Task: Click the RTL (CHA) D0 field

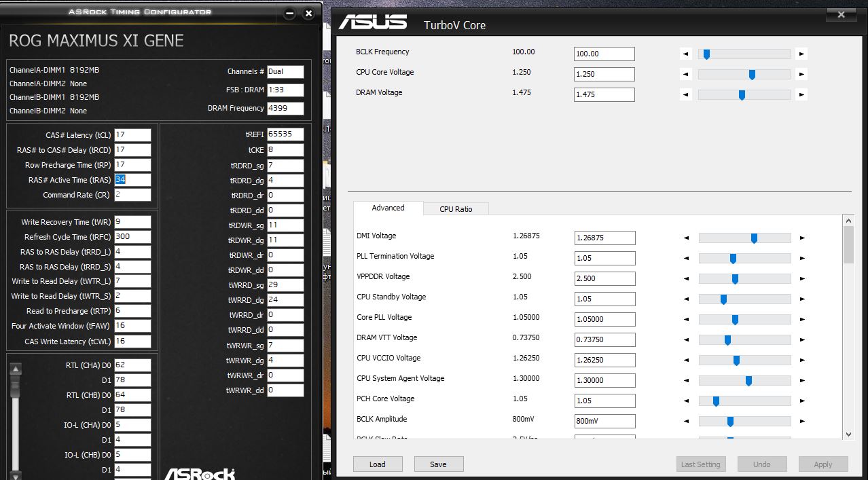Action: pyautogui.click(x=132, y=365)
